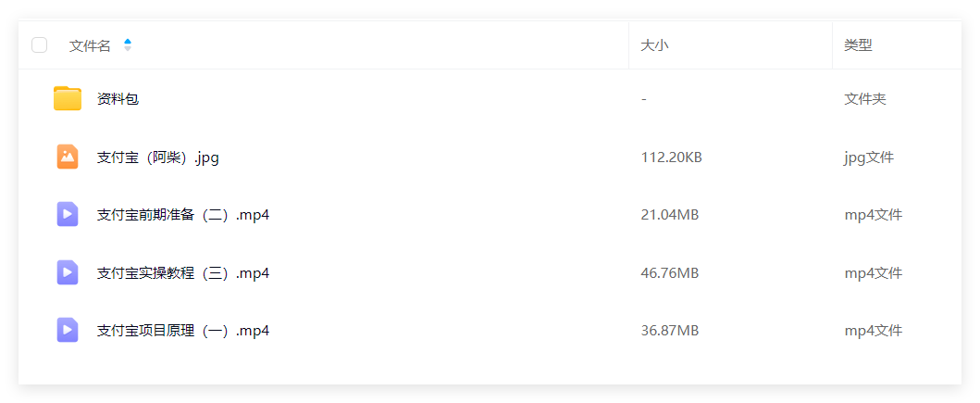Sort descending using the 文件名 down arrow
Image resolution: width=980 pixels, height=403 pixels.
click(x=128, y=49)
